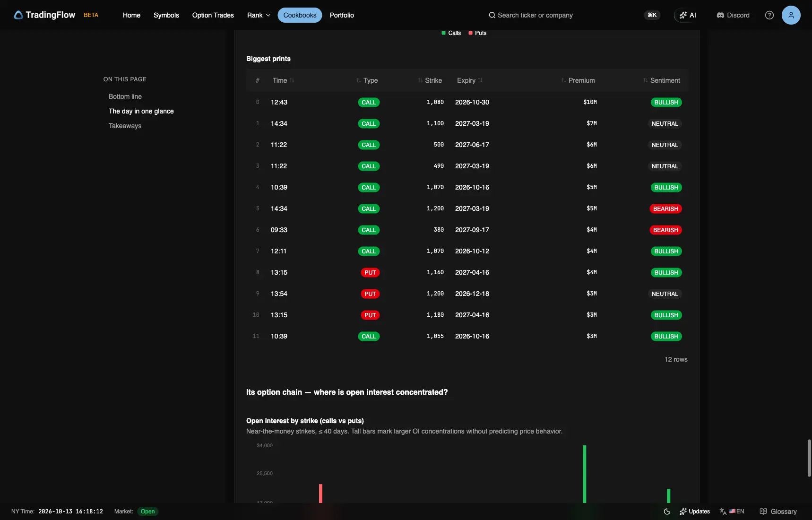Click the EN language selector

point(737,511)
